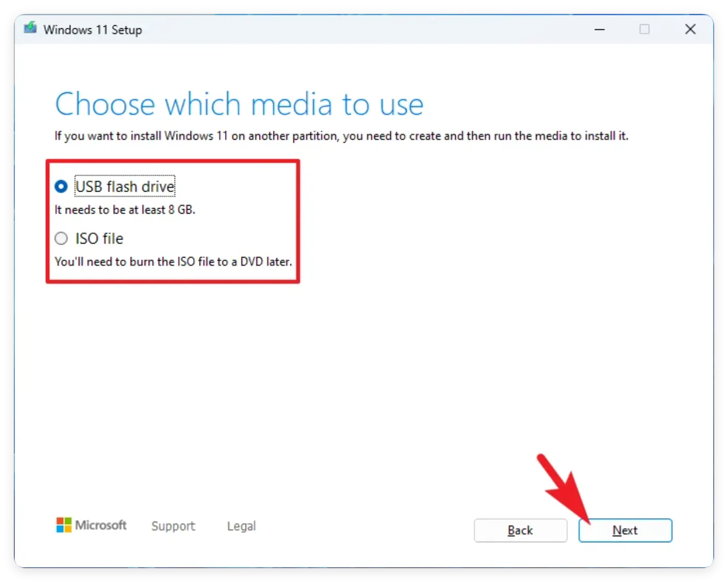Minimize the Windows 11 Setup window
This screenshot has height=582, width=728.
pyautogui.click(x=599, y=29)
